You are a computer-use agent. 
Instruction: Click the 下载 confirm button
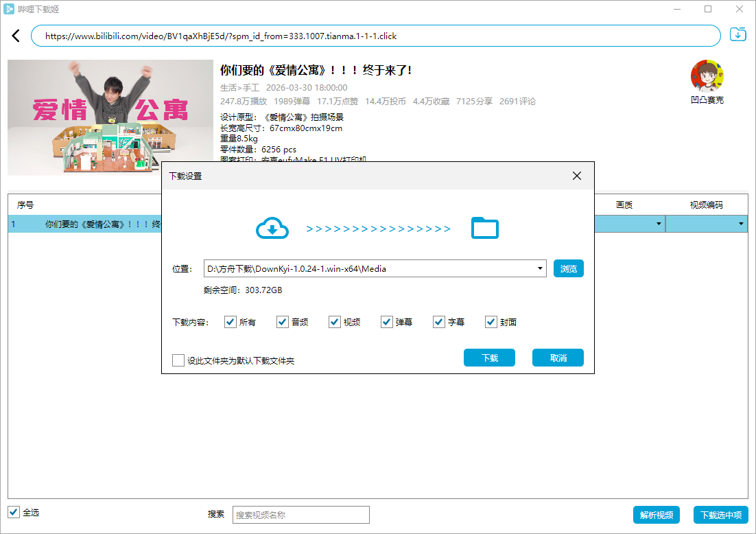click(x=489, y=357)
